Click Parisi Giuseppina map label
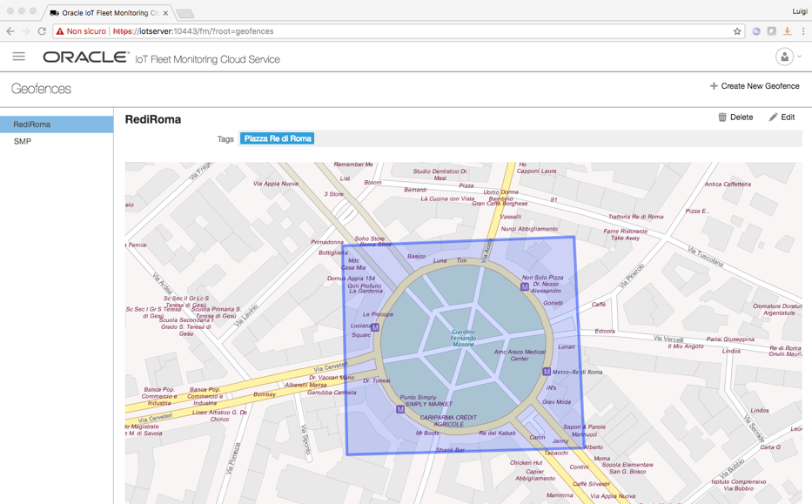The width and height of the screenshot is (812, 504). (730, 339)
